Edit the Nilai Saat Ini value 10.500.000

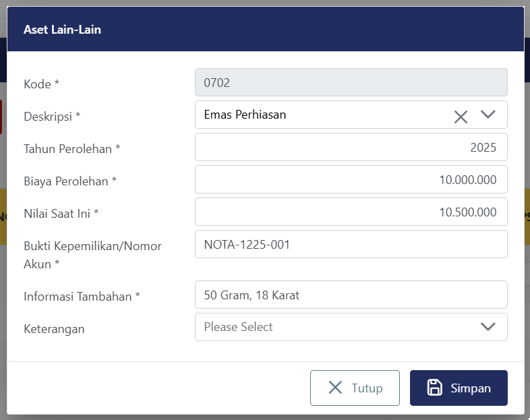pyautogui.click(x=351, y=212)
